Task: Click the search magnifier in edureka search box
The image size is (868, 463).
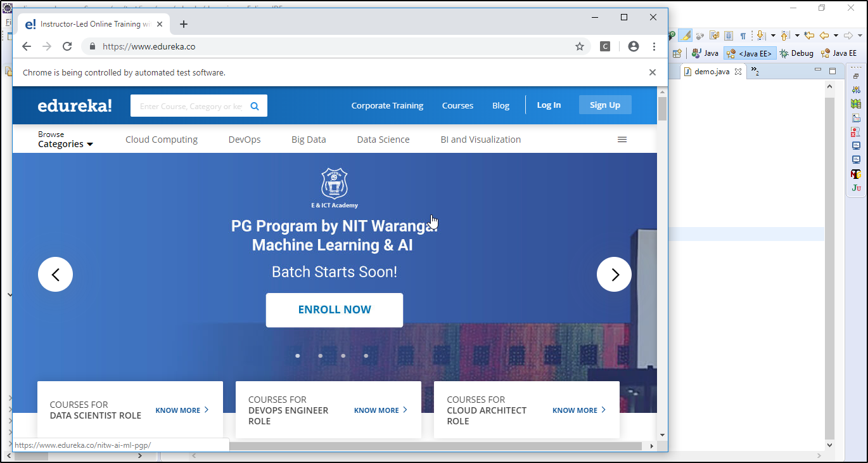Action: pos(255,106)
